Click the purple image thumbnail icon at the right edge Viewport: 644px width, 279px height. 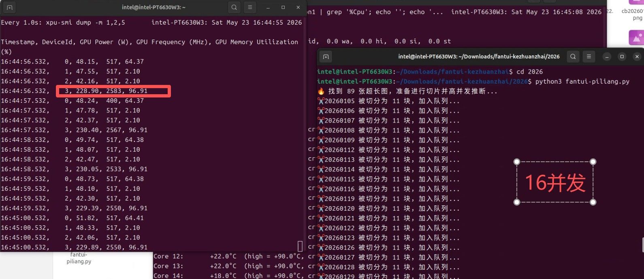click(x=636, y=38)
